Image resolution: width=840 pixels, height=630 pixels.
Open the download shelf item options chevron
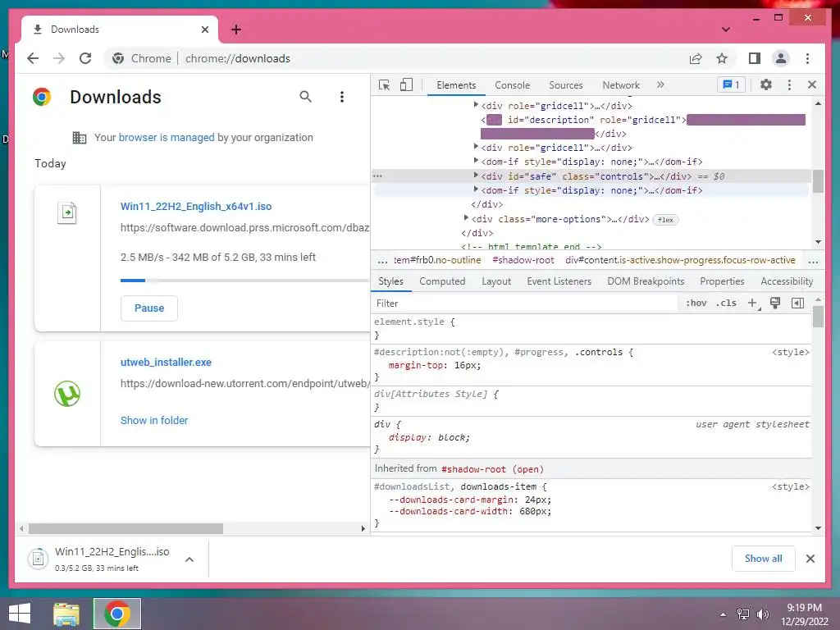189,559
